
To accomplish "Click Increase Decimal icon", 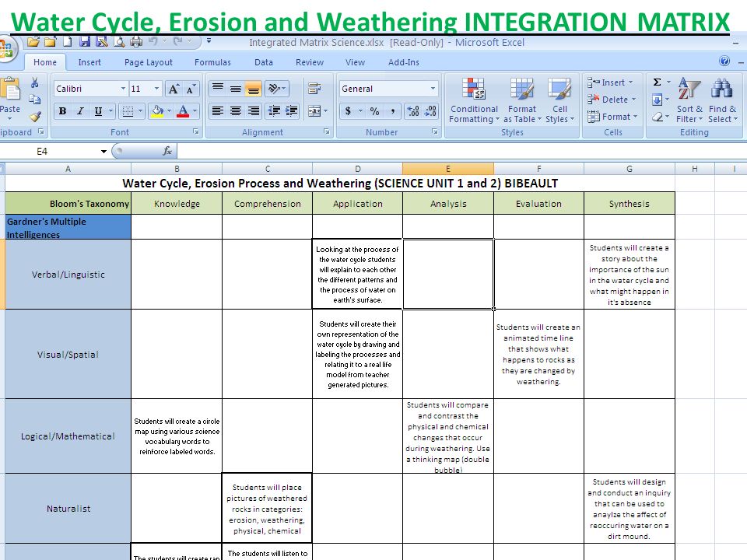I will click(413, 111).
